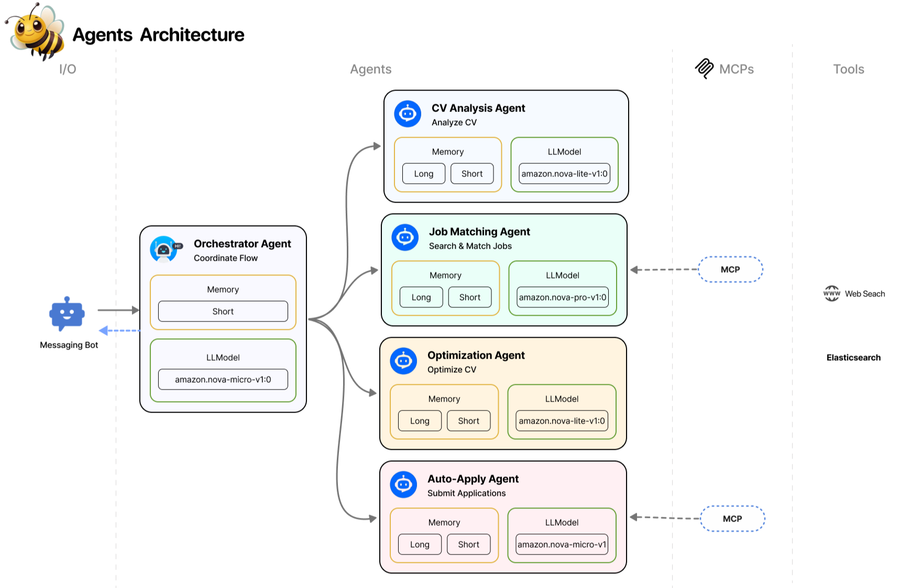Select Long memory in CV Analysis Agent
The image size is (911, 588).
click(424, 173)
